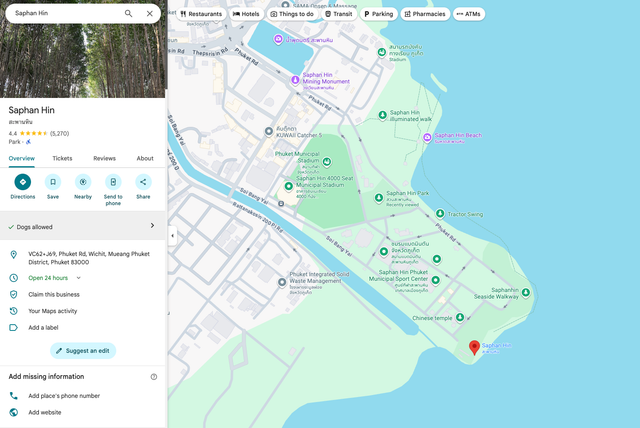The image size is (640, 428).
Task: Click the purple fountain marker near the pond
Action: (278, 39)
